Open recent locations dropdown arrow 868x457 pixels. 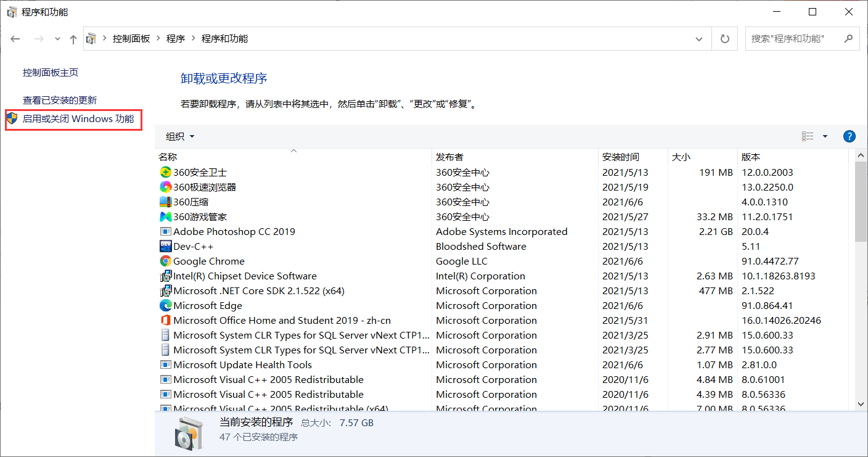[57, 39]
